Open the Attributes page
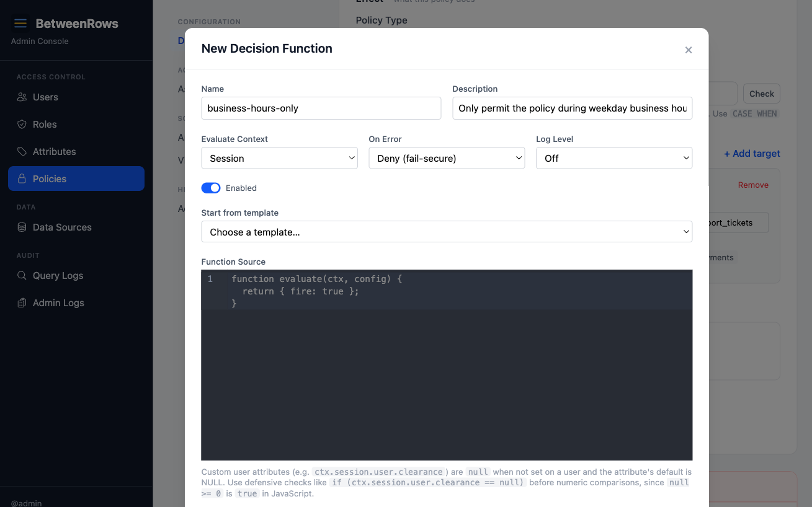This screenshot has height=507, width=812. click(76, 152)
